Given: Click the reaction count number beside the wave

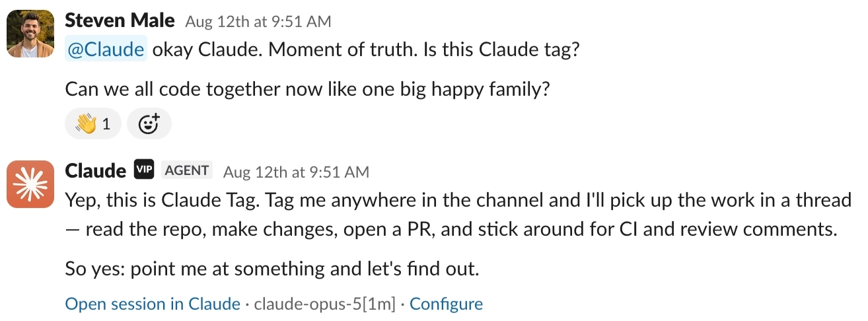Looking at the screenshot, I should [x=106, y=124].
